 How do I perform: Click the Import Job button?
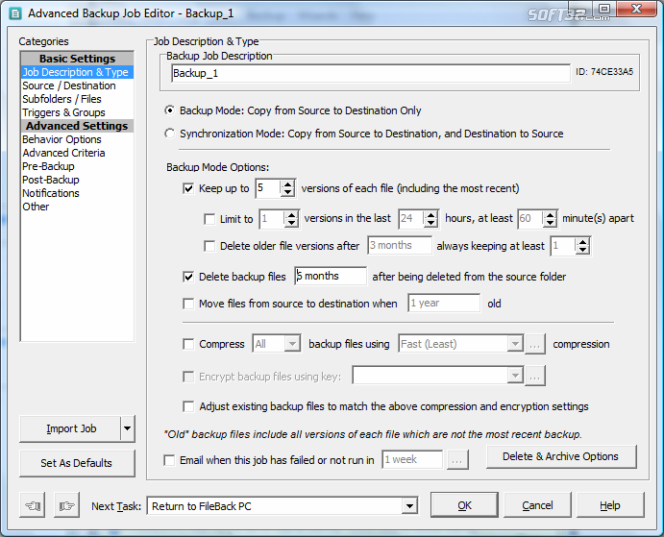[71, 429]
